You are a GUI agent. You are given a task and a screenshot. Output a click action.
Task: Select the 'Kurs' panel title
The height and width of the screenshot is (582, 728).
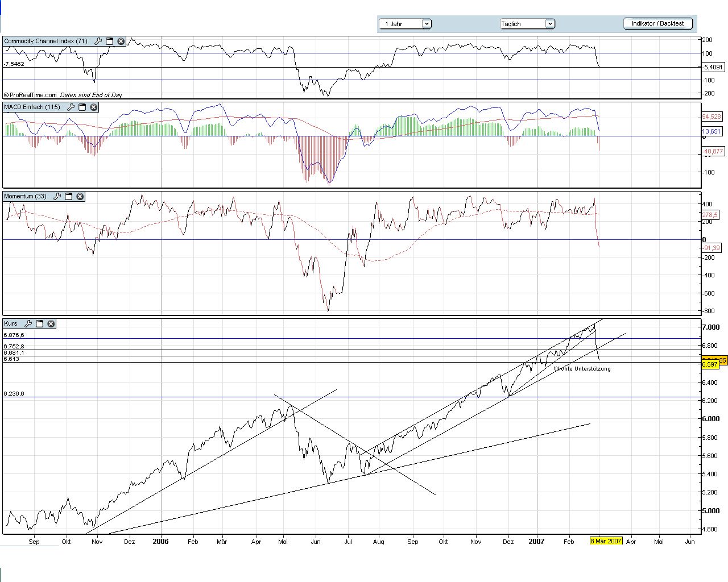(x=11, y=324)
